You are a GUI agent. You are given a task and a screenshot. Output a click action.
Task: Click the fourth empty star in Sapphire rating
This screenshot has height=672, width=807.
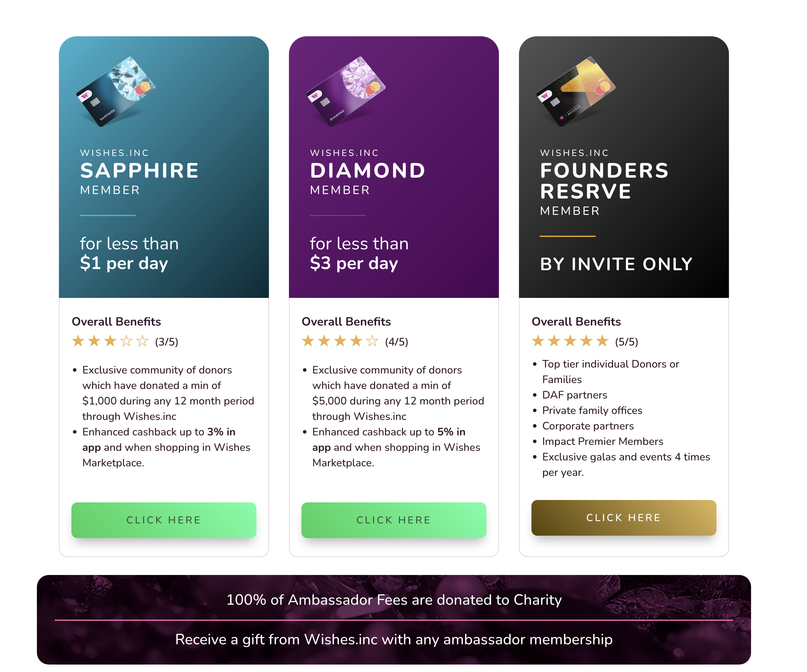coord(126,341)
